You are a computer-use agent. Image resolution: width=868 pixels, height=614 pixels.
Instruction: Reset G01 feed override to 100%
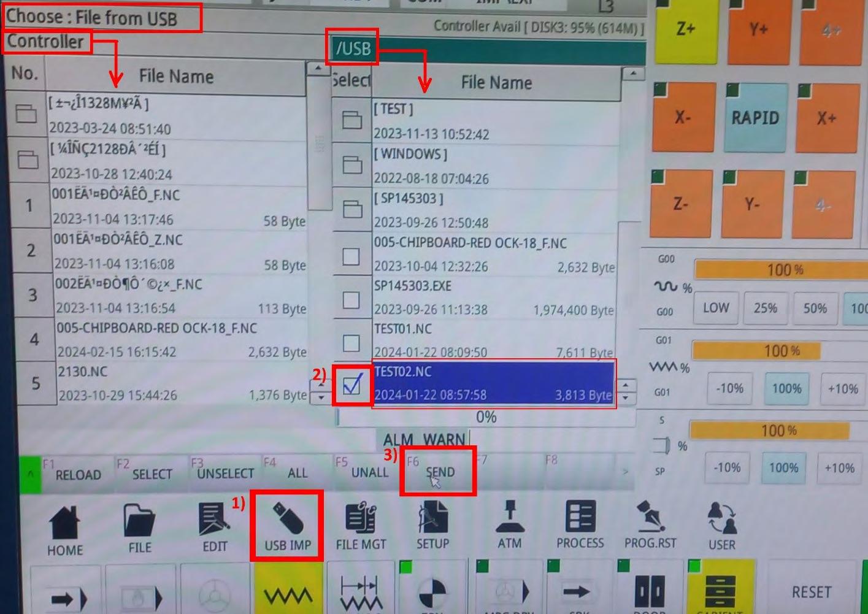[787, 388]
